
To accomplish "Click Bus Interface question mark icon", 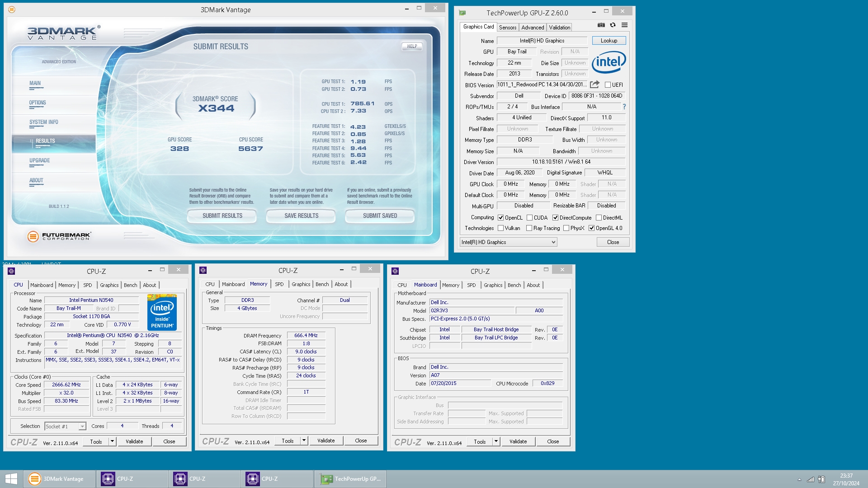I will click(624, 107).
